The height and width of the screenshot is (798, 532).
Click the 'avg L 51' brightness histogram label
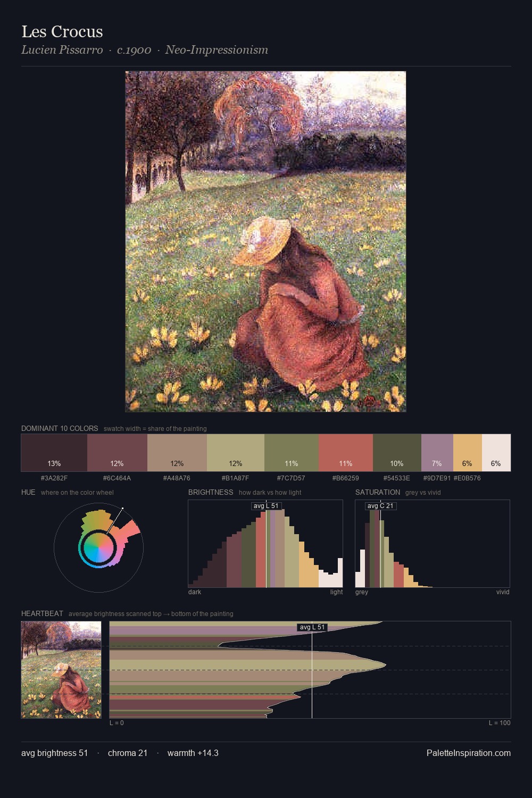[266, 506]
